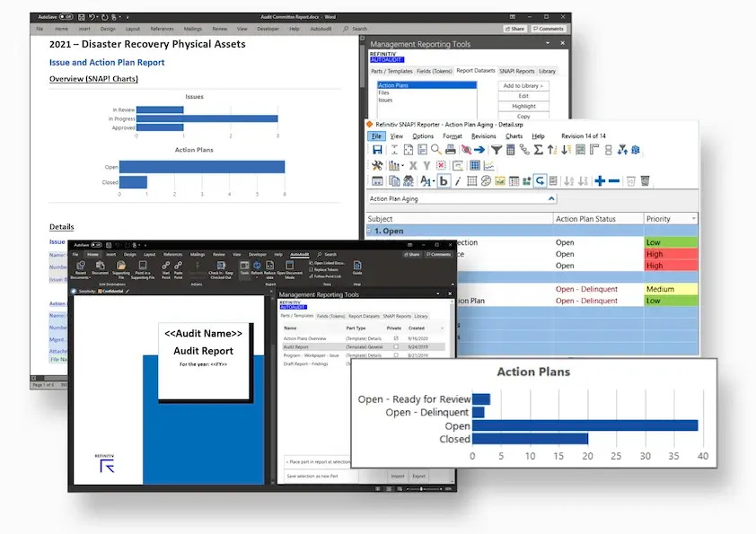The width and height of the screenshot is (756, 534).
Task: Click the magnifier search icon in SNAP! Reporter
Action: (436, 150)
